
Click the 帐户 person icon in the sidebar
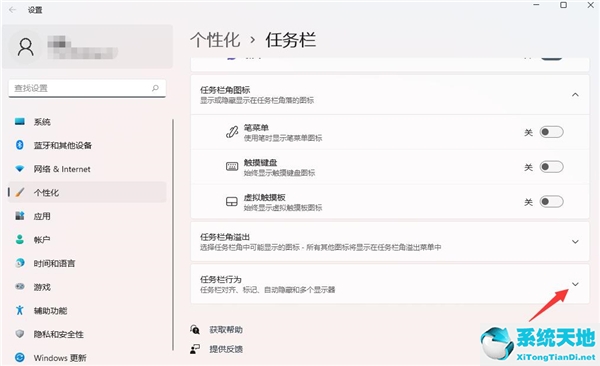20,239
